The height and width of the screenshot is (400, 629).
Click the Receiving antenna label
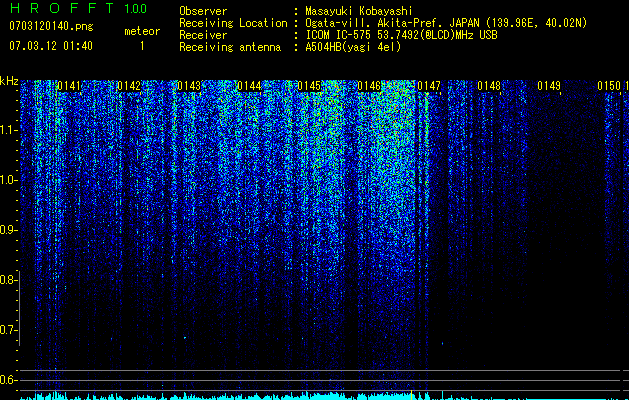230,47
